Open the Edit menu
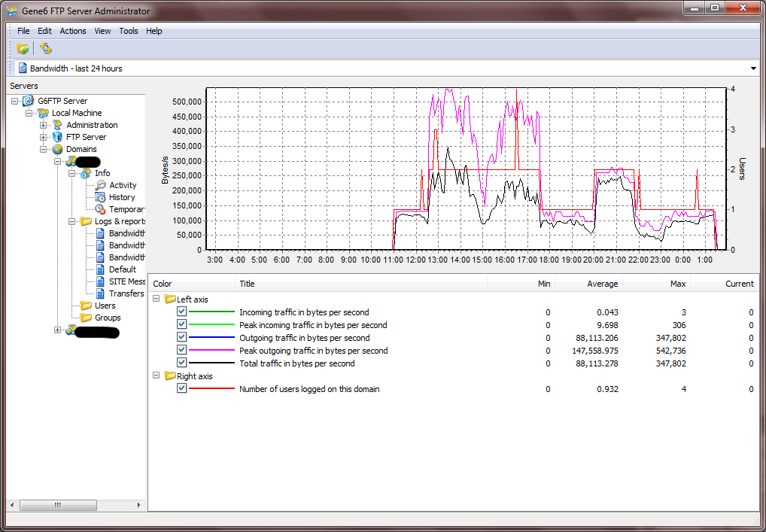Viewport: 766px width, 532px height. 44,31
